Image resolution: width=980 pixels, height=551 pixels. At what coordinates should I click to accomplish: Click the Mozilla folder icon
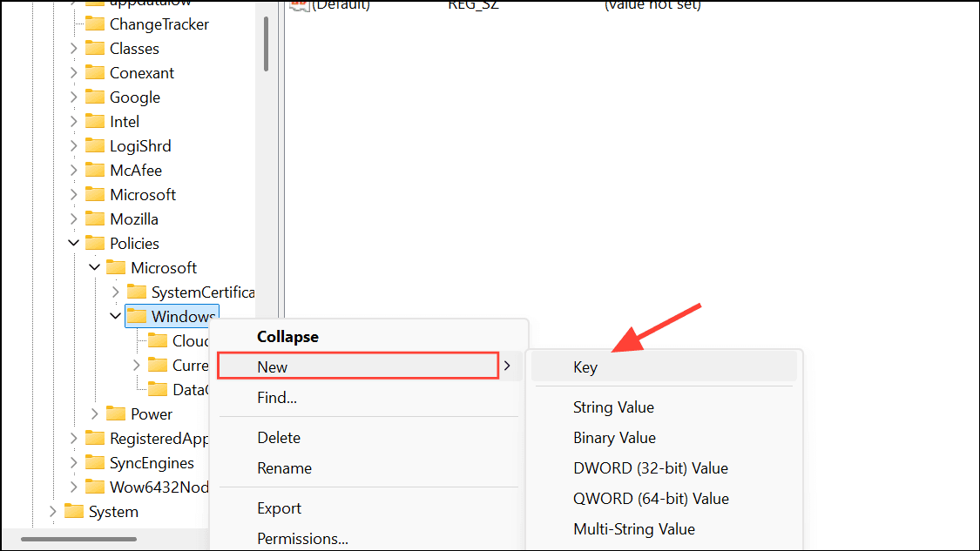(x=95, y=219)
